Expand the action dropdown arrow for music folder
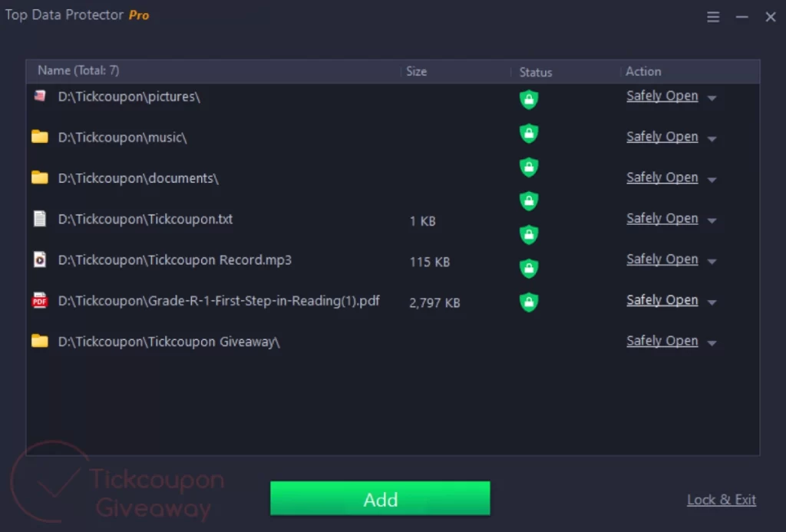 coord(712,139)
